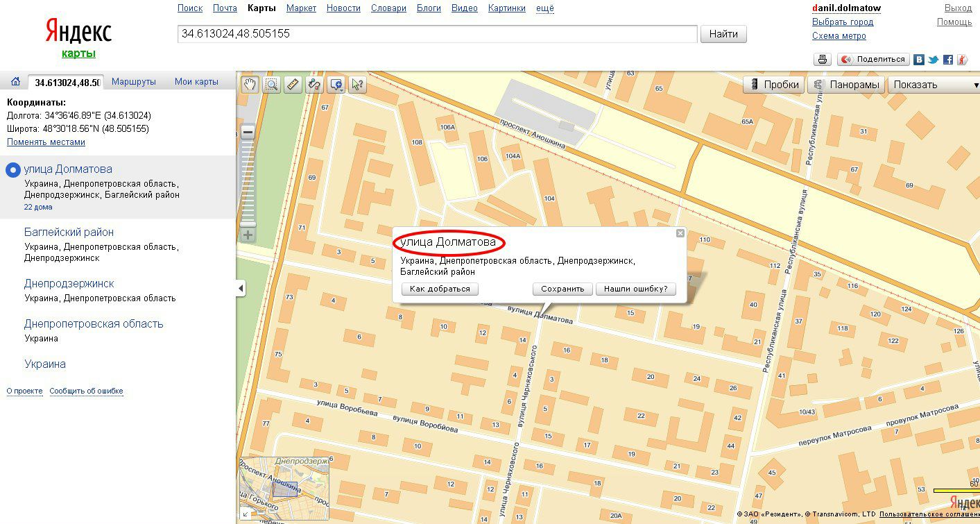Open Маркет in the top navigation
This screenshot has width=980, height=524.
point(301,8)
